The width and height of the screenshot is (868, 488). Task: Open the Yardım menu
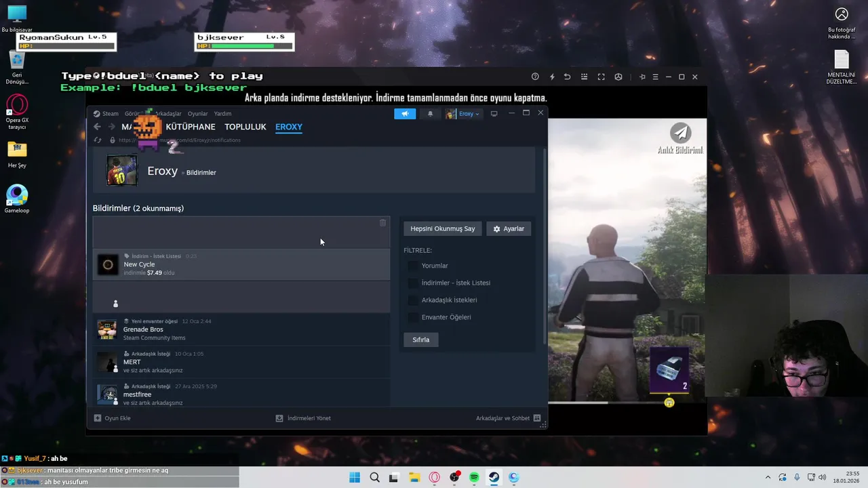[x=222, y=114]
